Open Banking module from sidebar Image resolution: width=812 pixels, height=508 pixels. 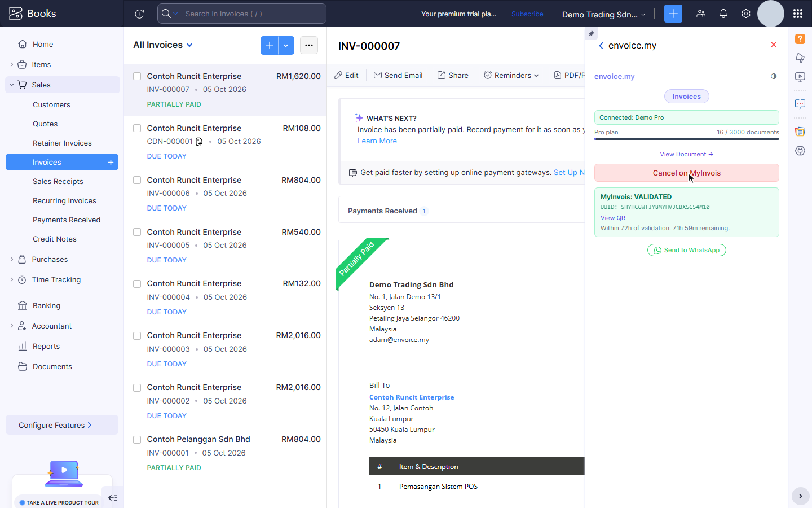coord(46,305)
